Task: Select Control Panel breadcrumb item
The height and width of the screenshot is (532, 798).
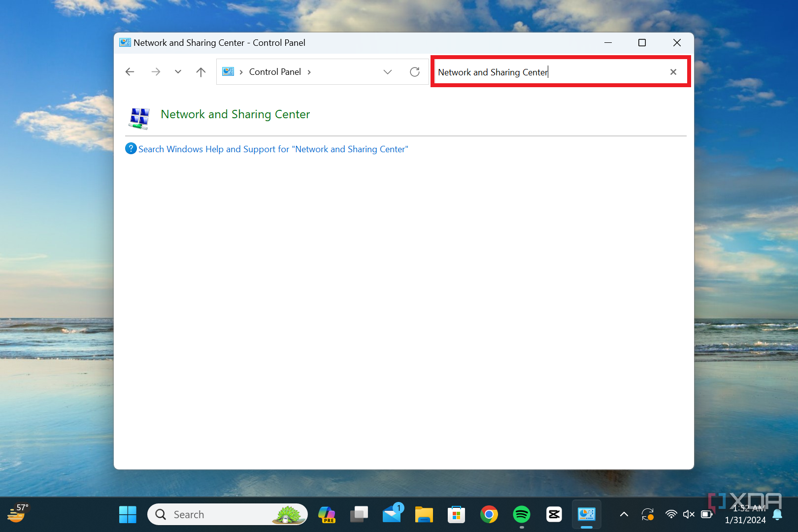Action: tap(275, 72)
